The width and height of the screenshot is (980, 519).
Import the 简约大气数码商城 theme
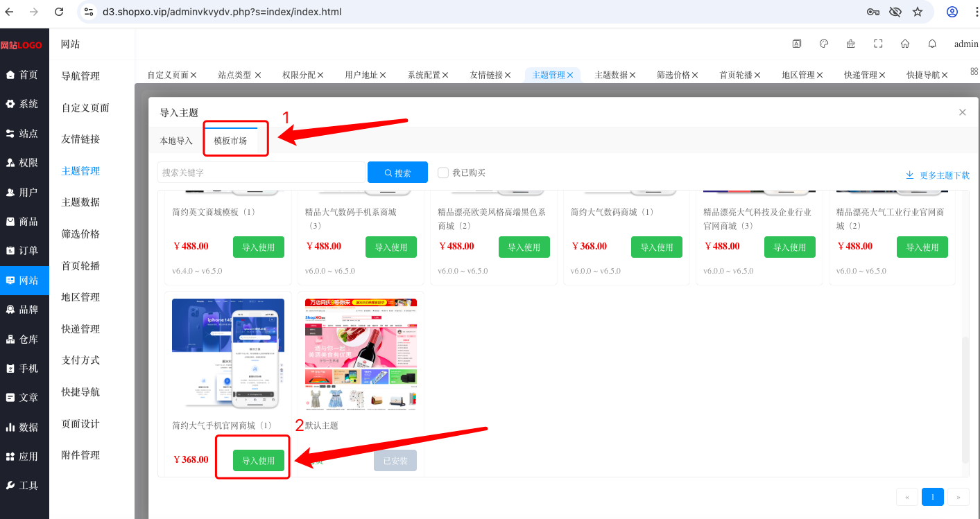657,247
